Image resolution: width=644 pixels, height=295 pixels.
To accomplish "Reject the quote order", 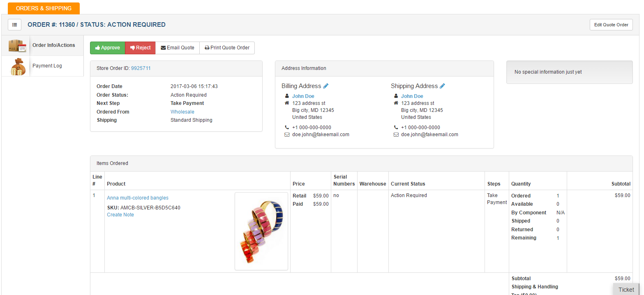I will [140, 48].
